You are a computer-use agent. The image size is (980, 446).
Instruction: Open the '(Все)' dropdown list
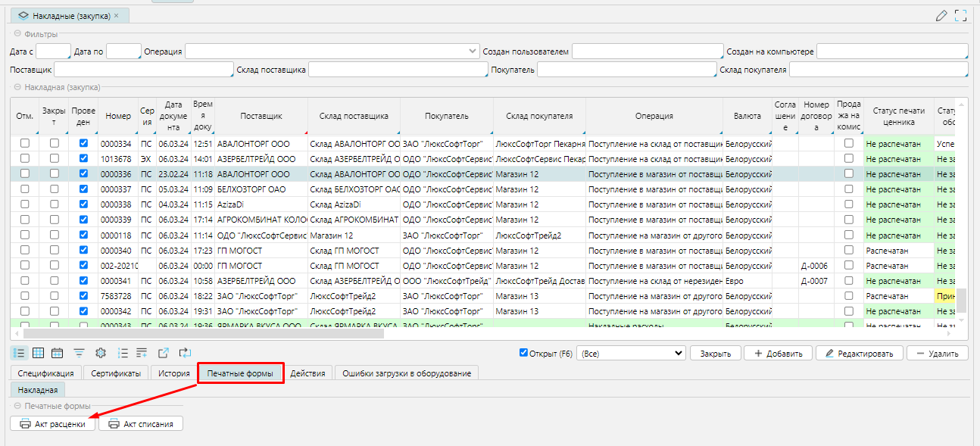(x=630, y=354)
